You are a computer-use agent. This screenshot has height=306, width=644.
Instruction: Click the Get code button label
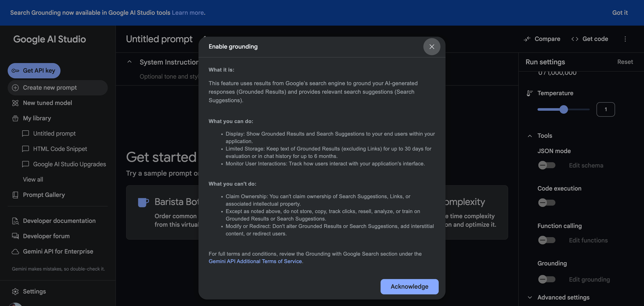tap(595, 39)
